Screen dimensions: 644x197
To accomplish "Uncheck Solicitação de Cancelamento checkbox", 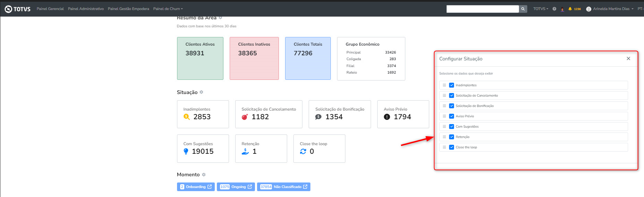I will pos(451,95).
